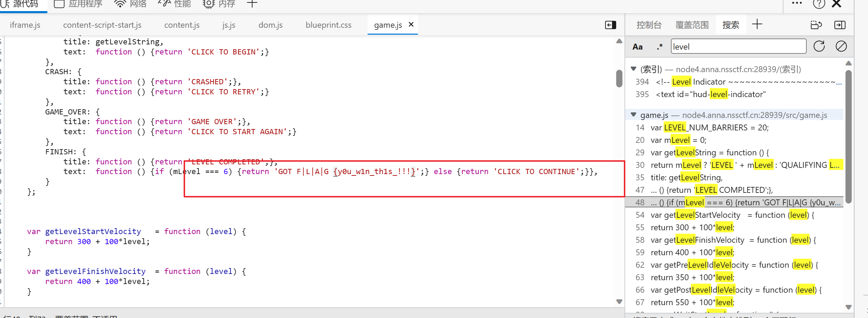The image size is (868, 318).
Task: Open result line 59 return 400
Action: [734, 252]
